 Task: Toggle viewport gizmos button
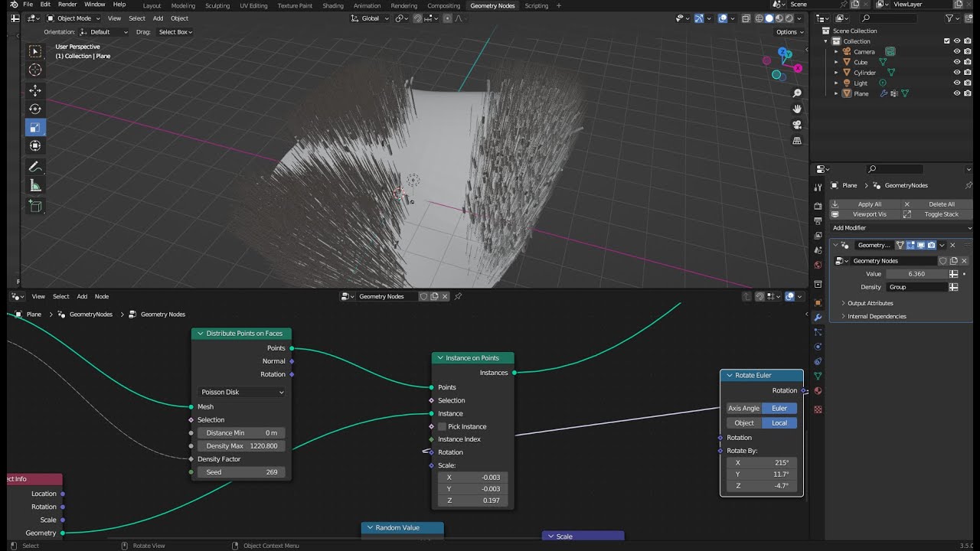pyautogui.click(x=699, y=18)
